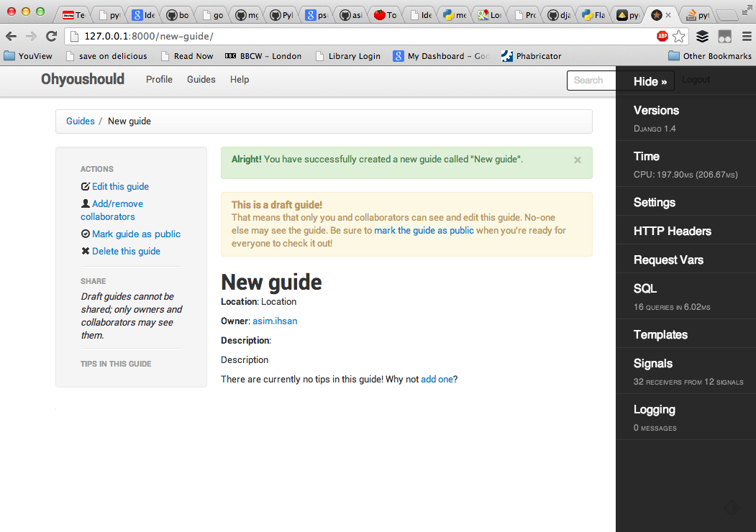Open the Logging debug panel
This screenshot has height=532, width=756.
pos(686,417)
